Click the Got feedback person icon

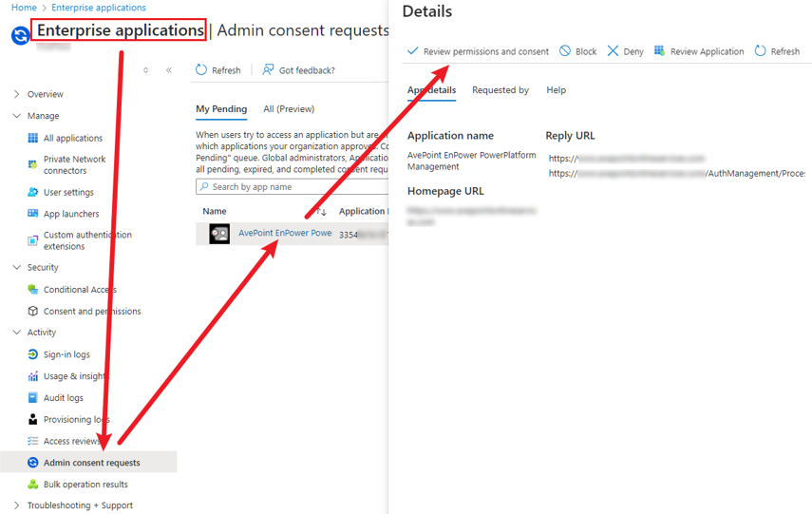click(x=268, y=69)
